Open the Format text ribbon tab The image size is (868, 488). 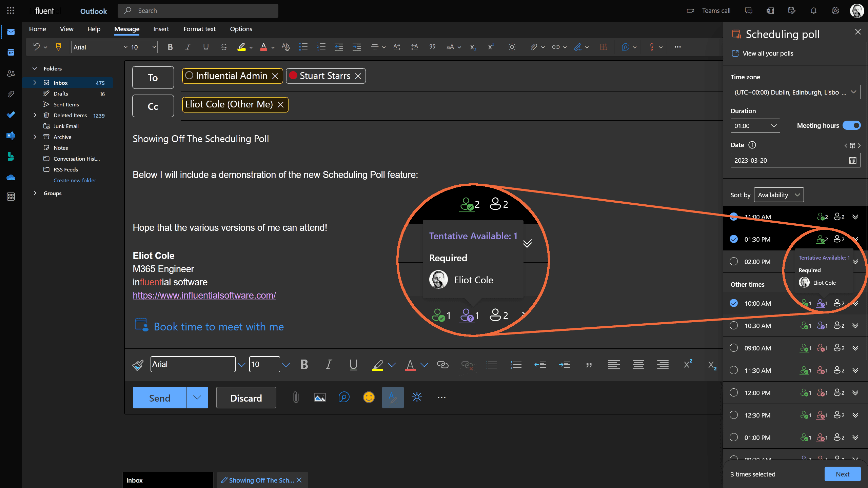point(199,29)
